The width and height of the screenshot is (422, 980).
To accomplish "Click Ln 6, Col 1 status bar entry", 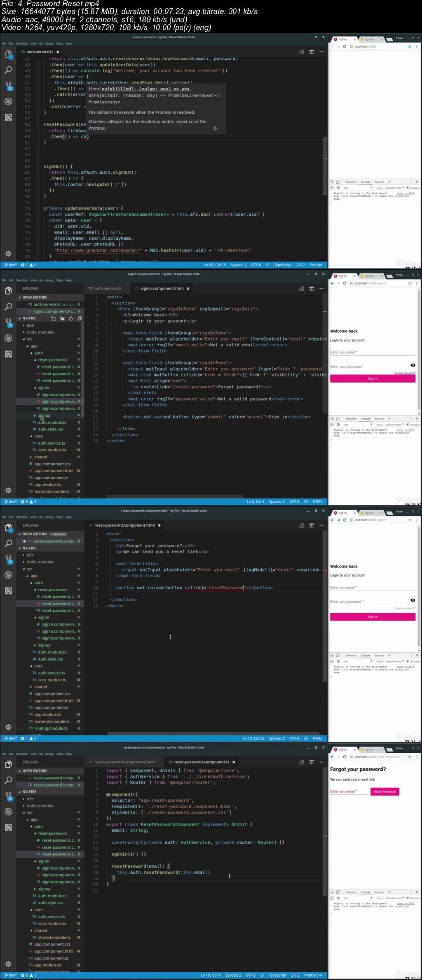I will (x=256, y=502).
